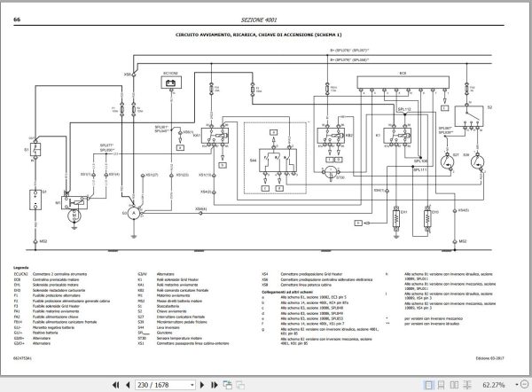Go to the next page

point(202,385)
